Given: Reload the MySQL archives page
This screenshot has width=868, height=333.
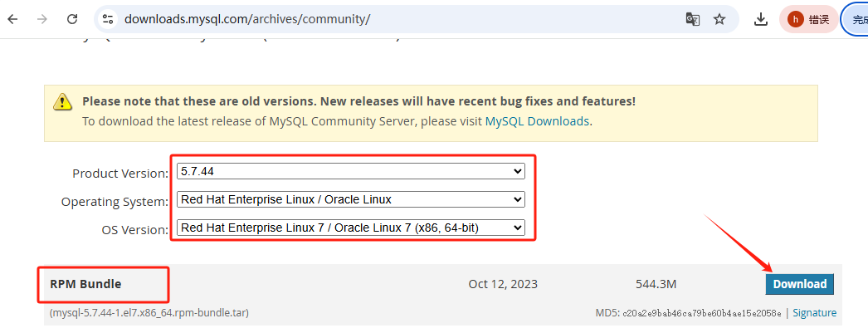Looking at the screenshot, I should [72, 19].
